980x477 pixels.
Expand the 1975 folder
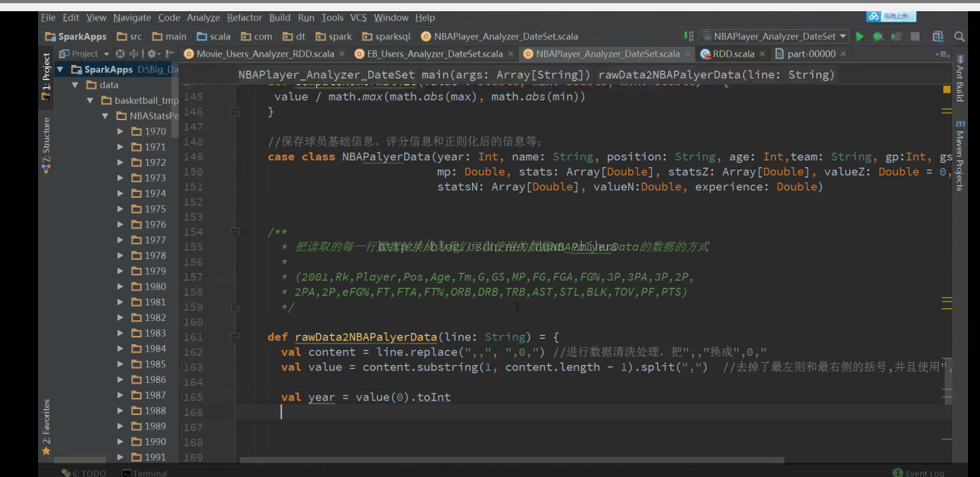click(x=120, y=209)
